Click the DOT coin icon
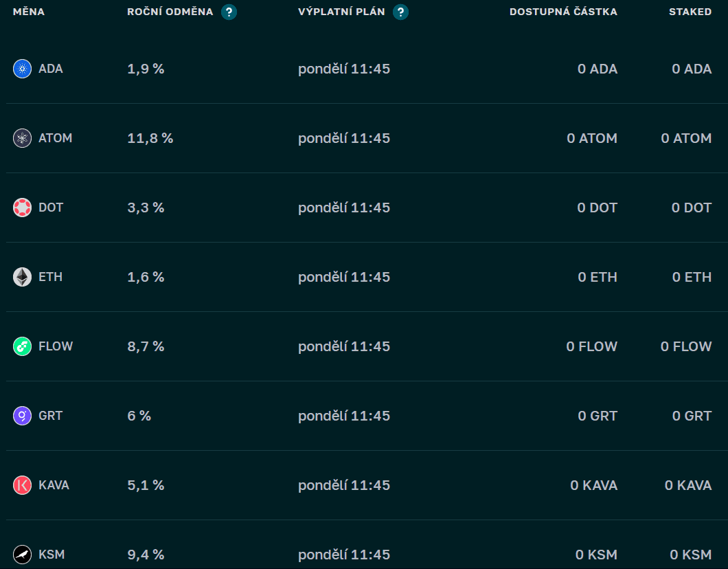 click(22, 208)
